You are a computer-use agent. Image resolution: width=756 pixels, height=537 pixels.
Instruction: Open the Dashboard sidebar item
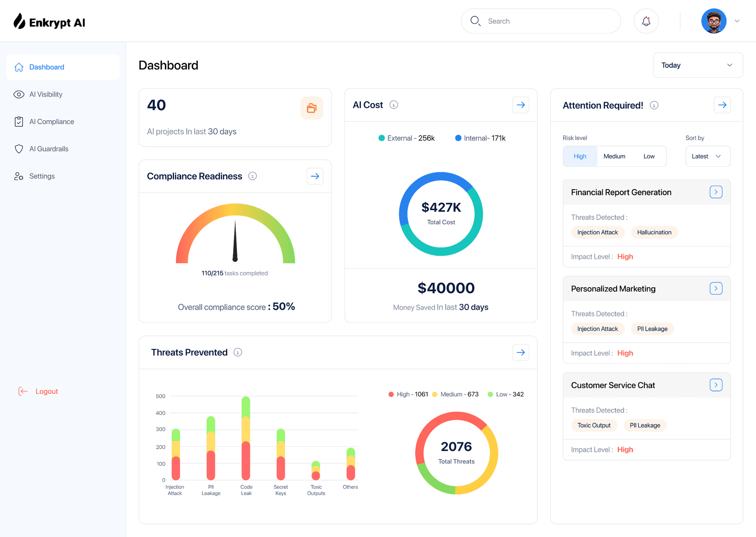point(46,67)
